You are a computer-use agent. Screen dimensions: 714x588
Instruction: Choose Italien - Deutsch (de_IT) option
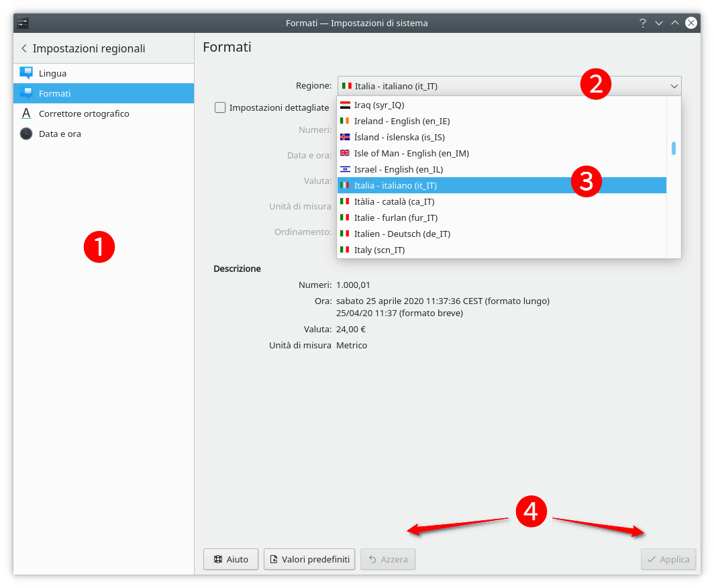[401, 234]
